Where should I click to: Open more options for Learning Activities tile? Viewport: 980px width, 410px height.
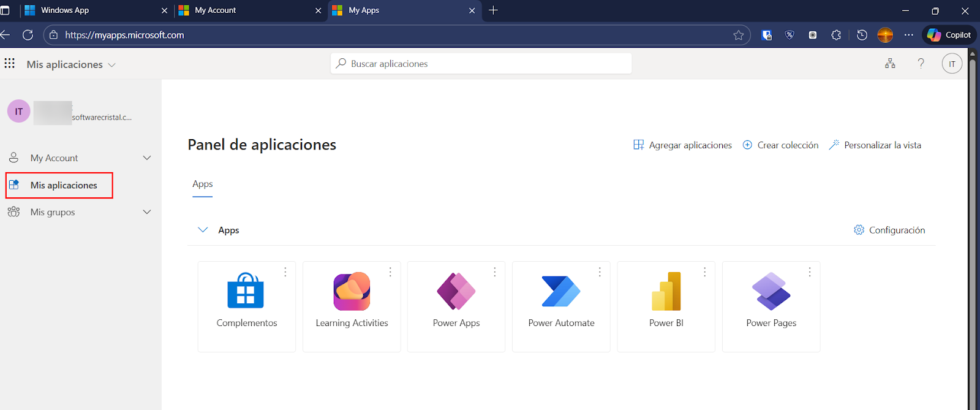[x=390, y=272]
